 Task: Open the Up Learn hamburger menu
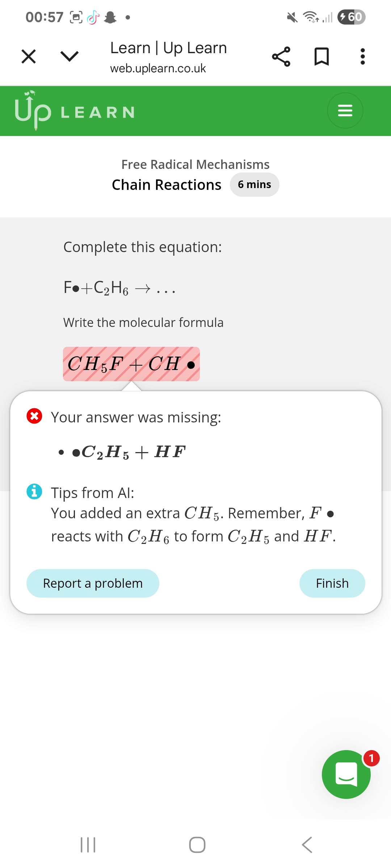345,110
